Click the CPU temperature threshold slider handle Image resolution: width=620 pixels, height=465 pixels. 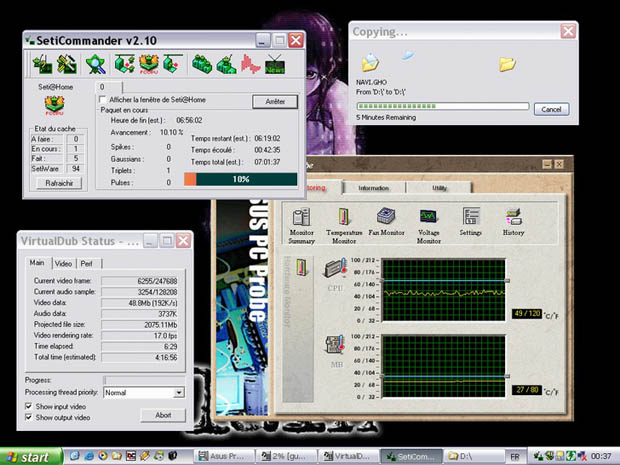pos(507,281)
